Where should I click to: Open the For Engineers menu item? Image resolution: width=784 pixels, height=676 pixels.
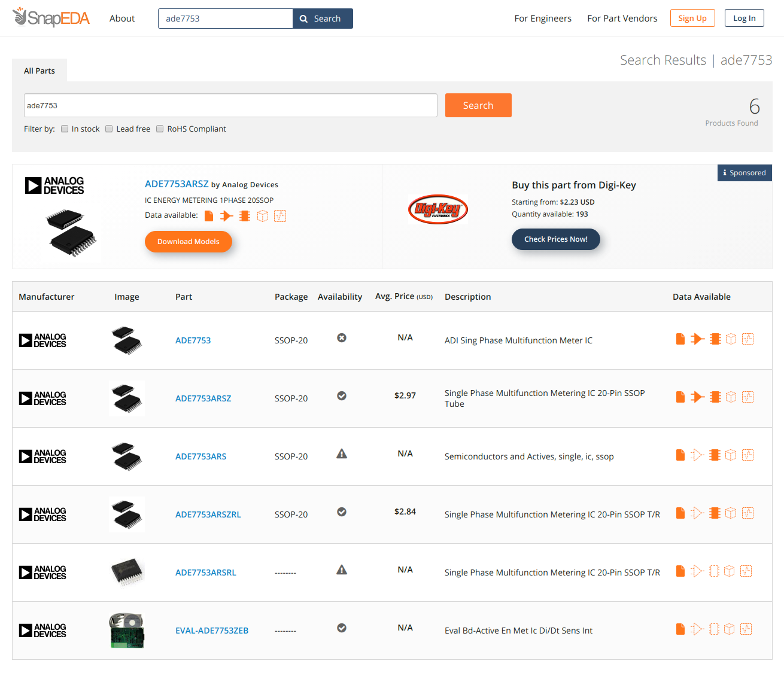click(542, 19)
